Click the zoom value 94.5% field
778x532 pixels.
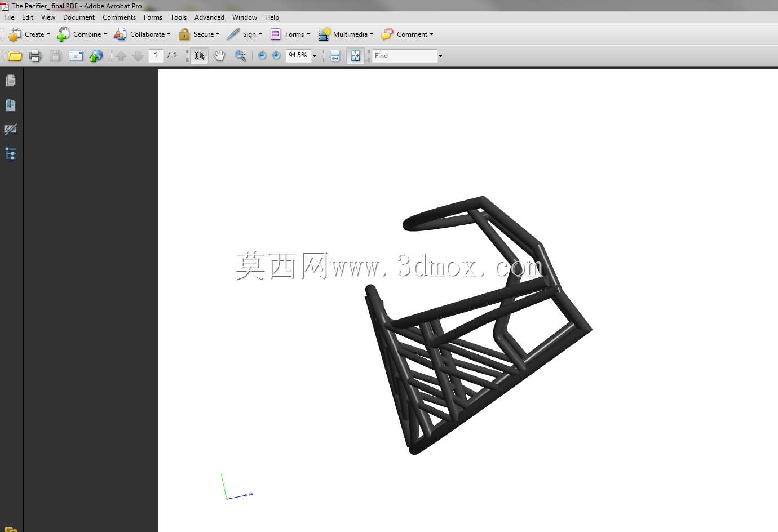pos(298,55)
